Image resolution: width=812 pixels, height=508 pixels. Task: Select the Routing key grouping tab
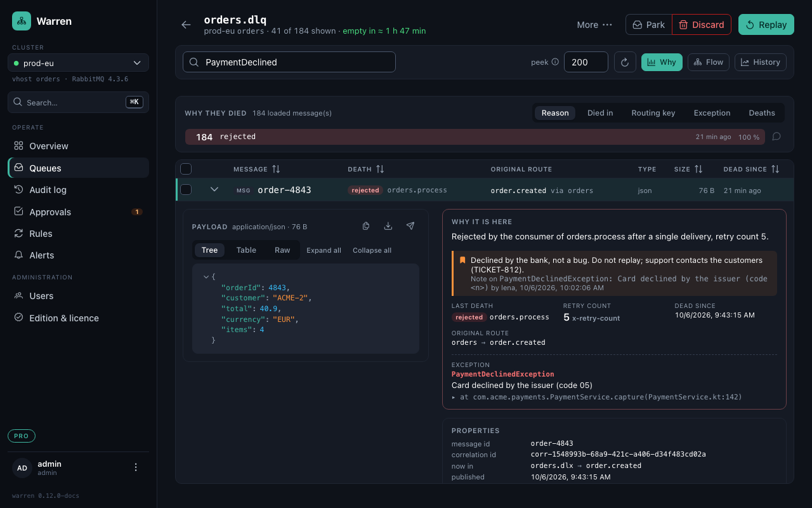653,113
